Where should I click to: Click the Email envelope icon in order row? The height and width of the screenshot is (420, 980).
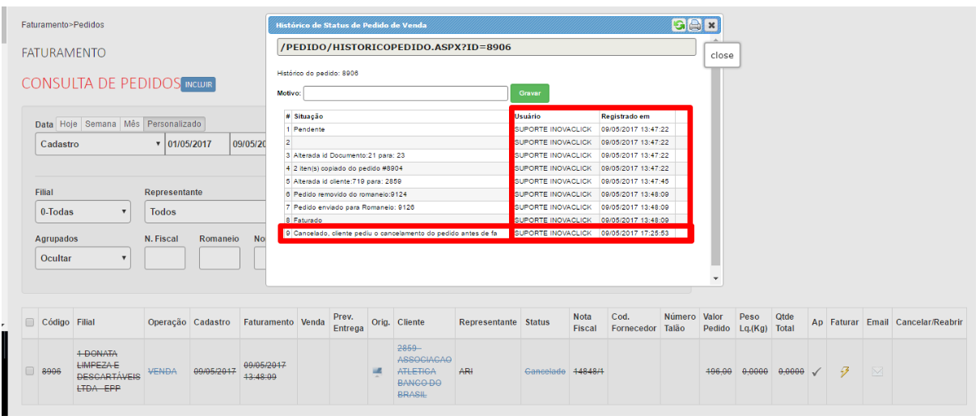point(876,371)
